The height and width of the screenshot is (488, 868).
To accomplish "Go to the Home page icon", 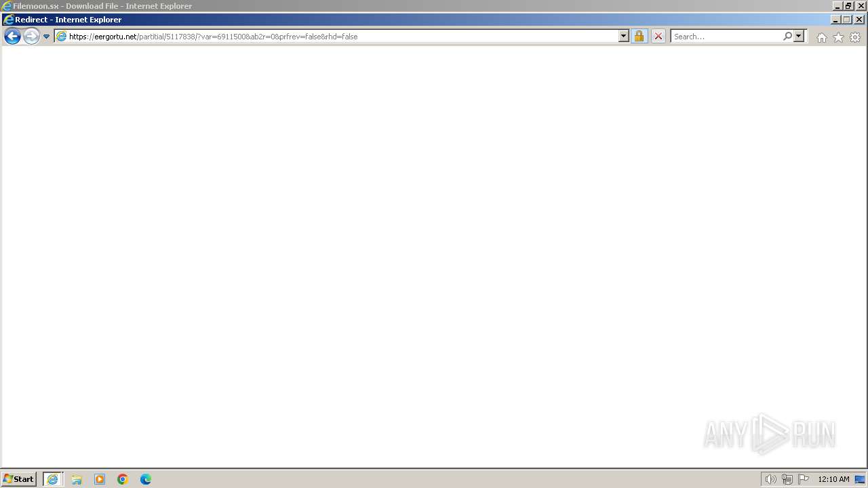I will click(x=822, y=37).
